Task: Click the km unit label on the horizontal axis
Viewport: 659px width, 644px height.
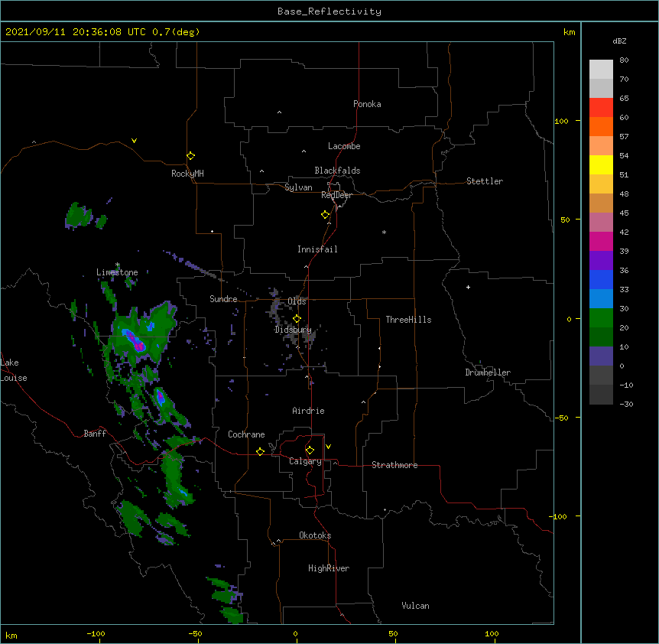Action: (11, 636)
